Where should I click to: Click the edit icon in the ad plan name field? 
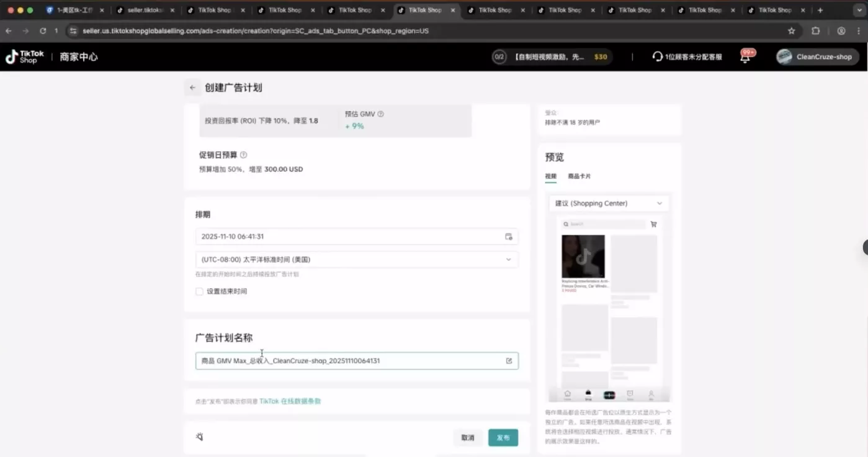[508, 360]
